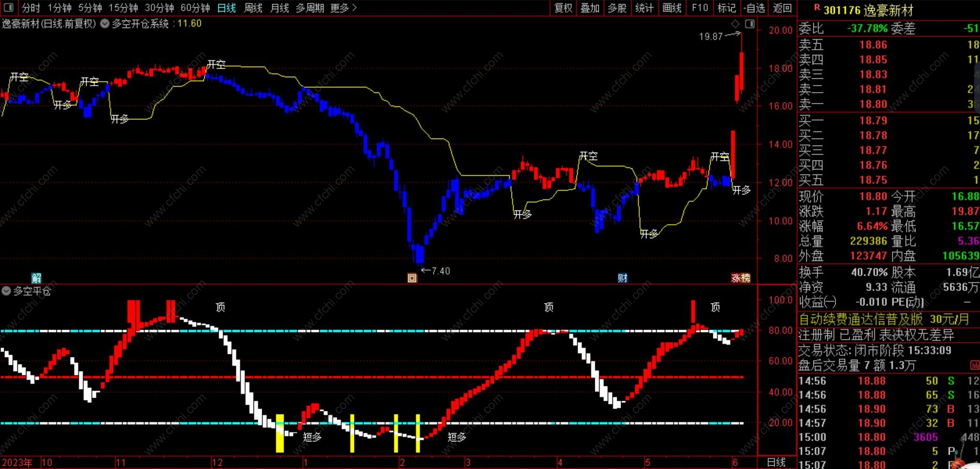
Task: Open the 统计 statistics tool
Action: pyautogui.click(x=644, y=8)
